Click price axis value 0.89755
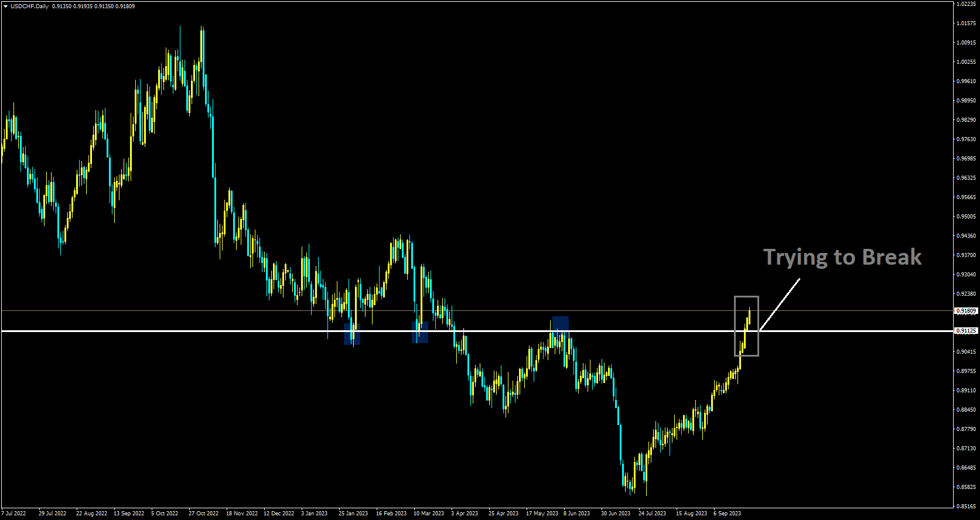 (x=967, y=371)
